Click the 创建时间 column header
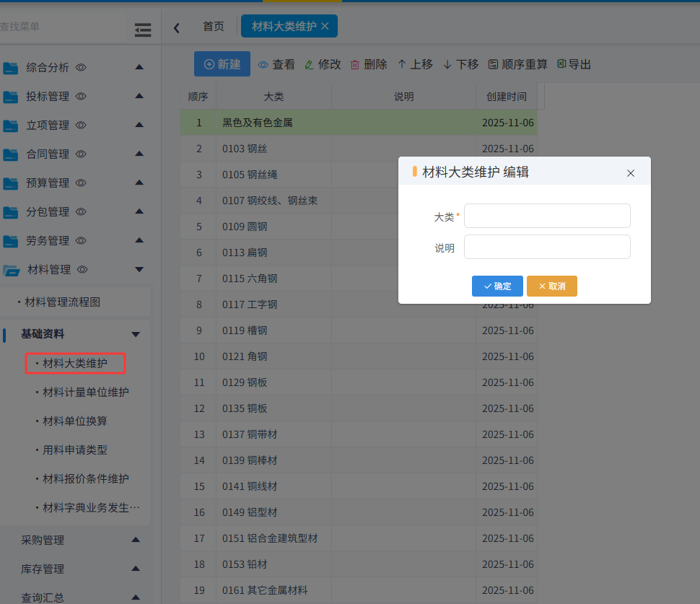This screenshot has height=604, width=700. [507, 97]
